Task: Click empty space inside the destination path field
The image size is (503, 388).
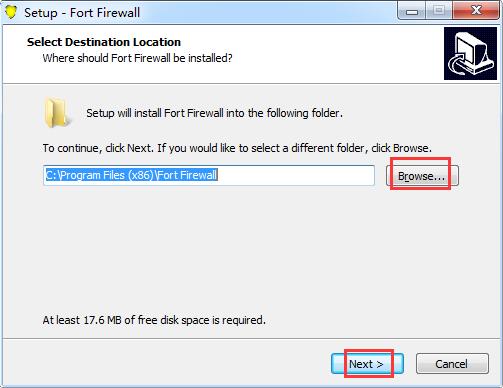Action: click(x=295, y=175)
